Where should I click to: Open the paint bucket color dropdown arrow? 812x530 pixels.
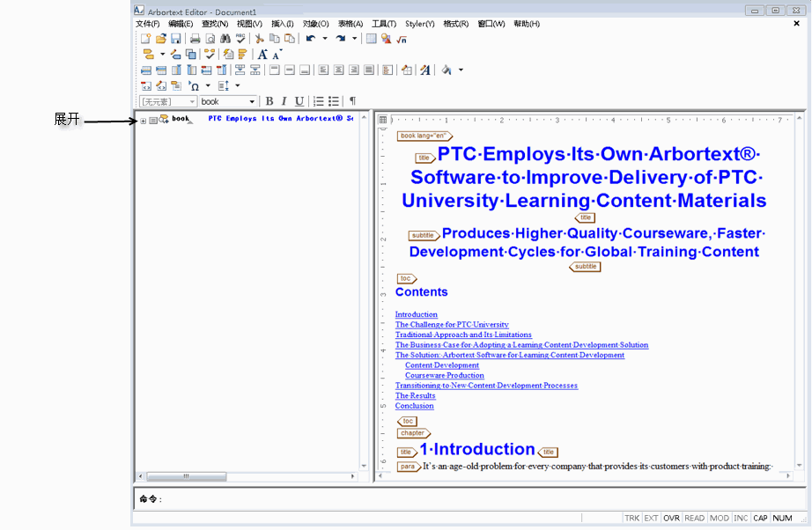coord(461,70)
